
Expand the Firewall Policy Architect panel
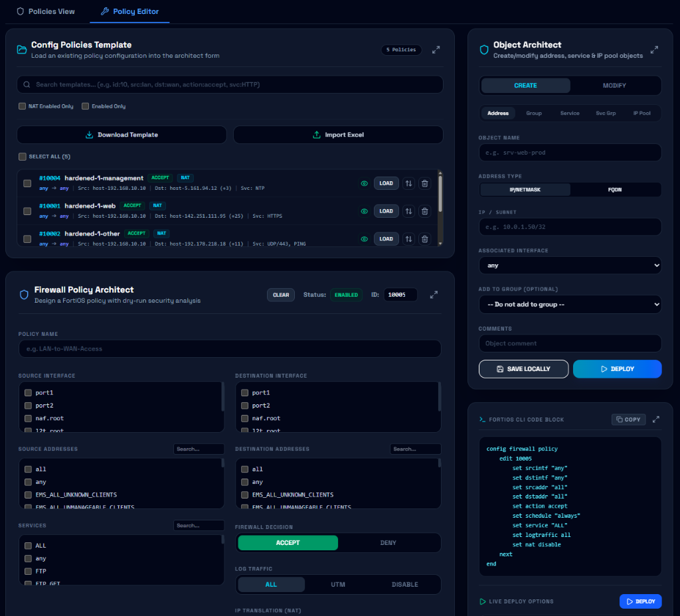coord(434,295)
